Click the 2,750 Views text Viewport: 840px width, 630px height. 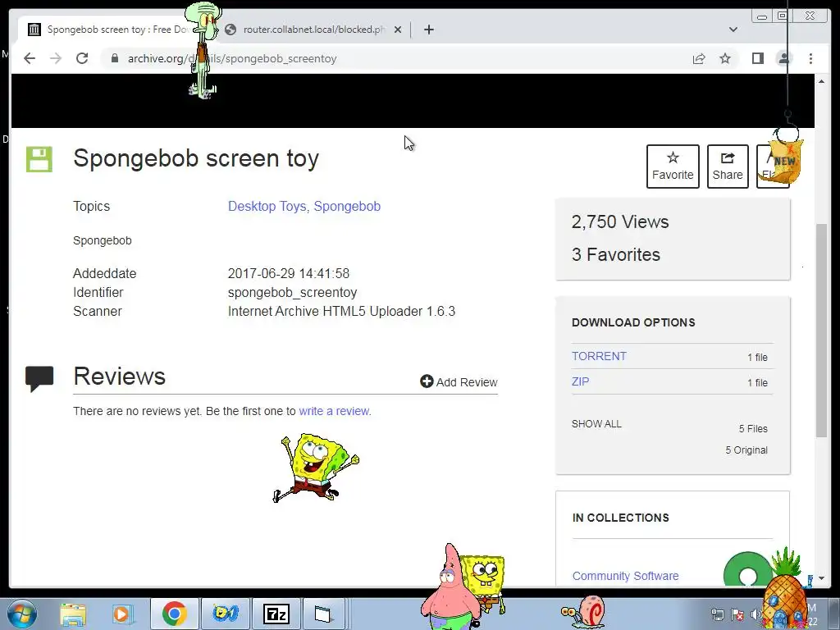pos(620,221)
